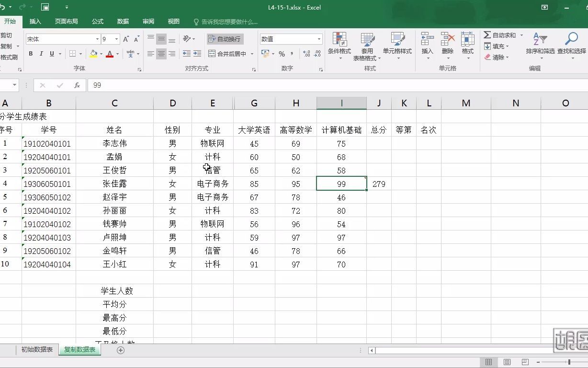
Task: Expand the name box dropdown
Action: (15, 85)
